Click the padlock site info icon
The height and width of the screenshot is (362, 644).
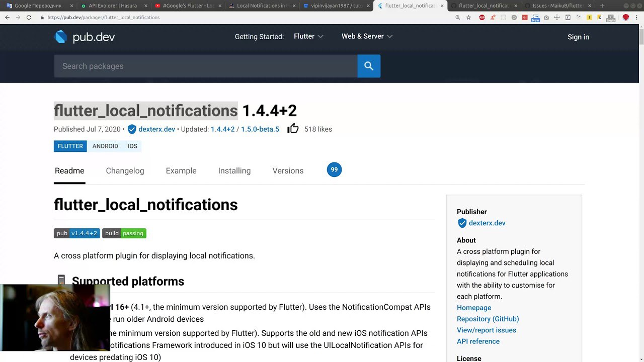42,17
